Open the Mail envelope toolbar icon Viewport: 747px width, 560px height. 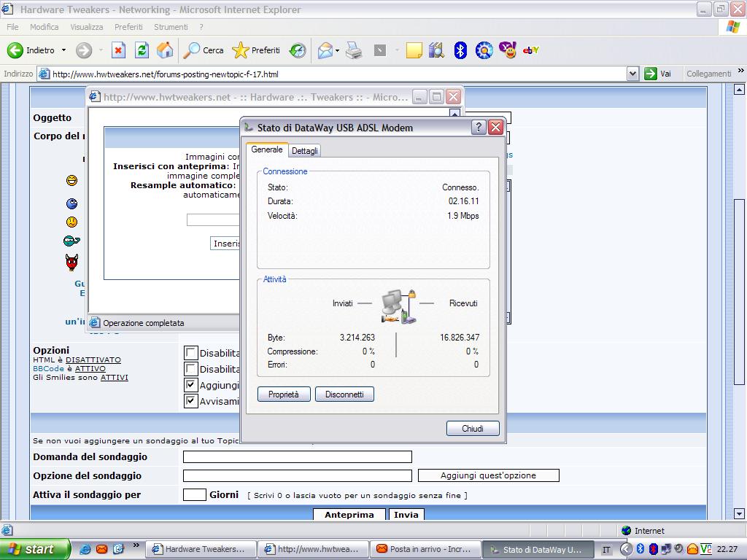(325, 50)
